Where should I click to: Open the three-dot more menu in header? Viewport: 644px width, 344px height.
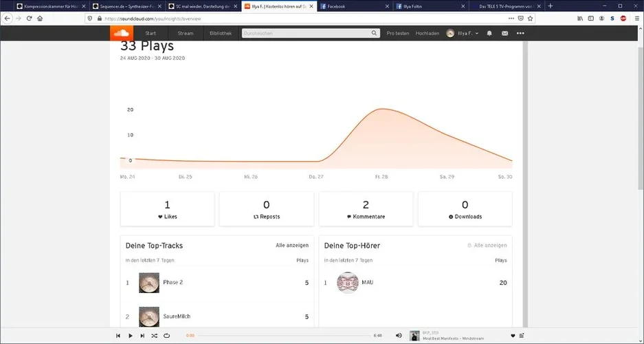[x=520, y=33]
